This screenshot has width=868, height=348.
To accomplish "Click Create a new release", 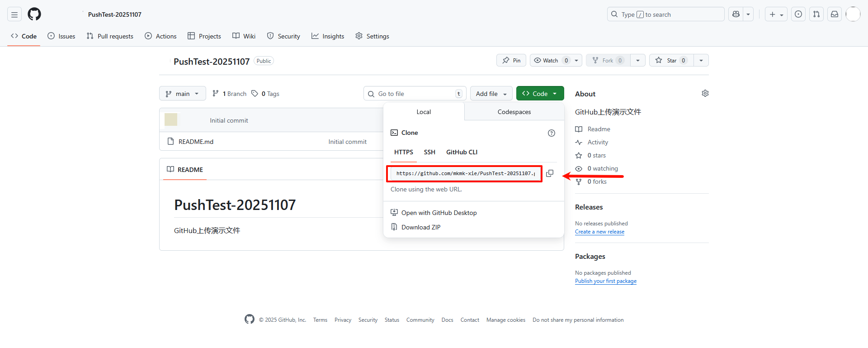I will point(599,232).
